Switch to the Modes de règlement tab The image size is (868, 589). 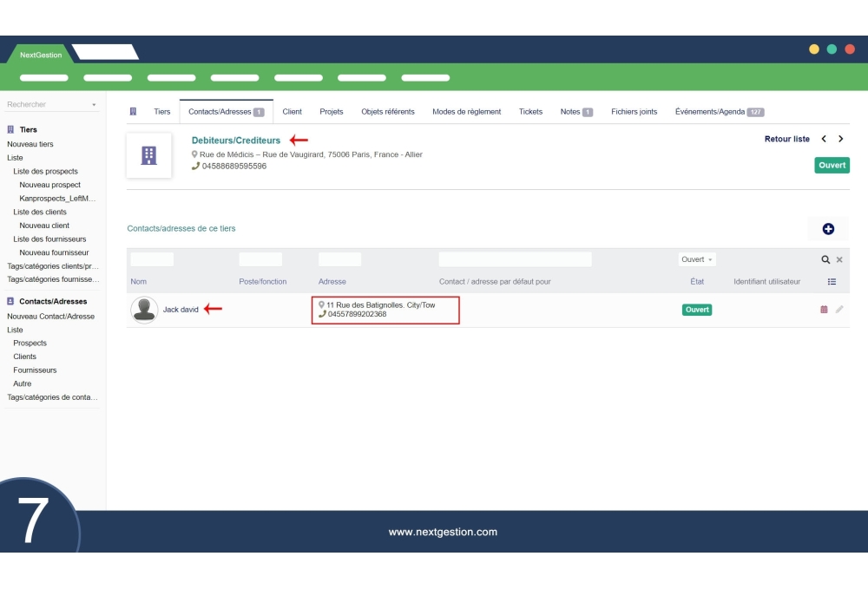pos(468,111)
